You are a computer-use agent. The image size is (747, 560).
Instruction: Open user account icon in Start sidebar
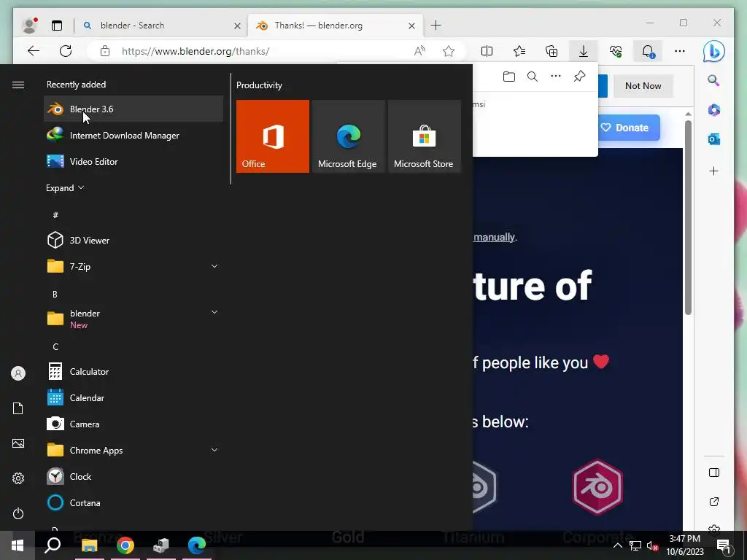coord(18,373)
